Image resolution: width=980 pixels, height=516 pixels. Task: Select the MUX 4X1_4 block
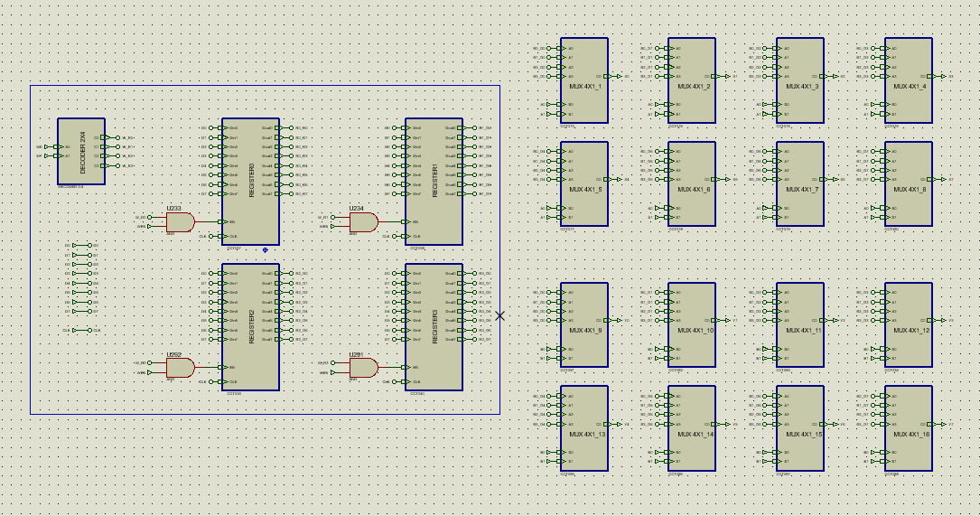909,80
